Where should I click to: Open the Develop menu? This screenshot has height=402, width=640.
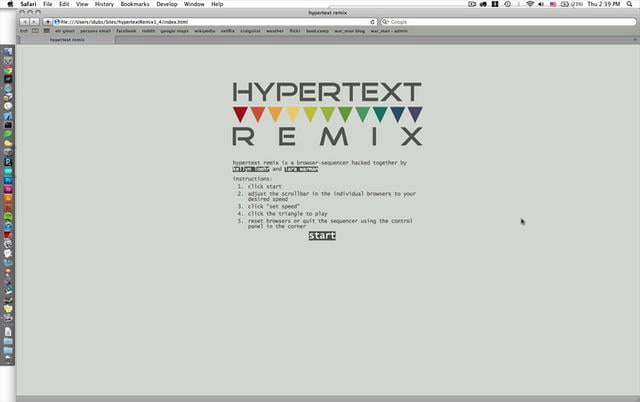[167, 5]
